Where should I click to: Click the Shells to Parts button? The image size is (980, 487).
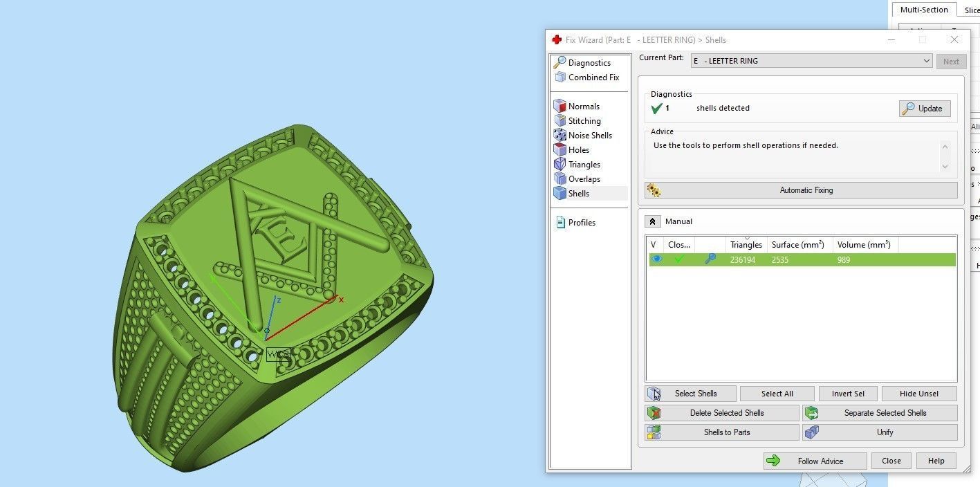pyautogui.click(x=721, y=432)
